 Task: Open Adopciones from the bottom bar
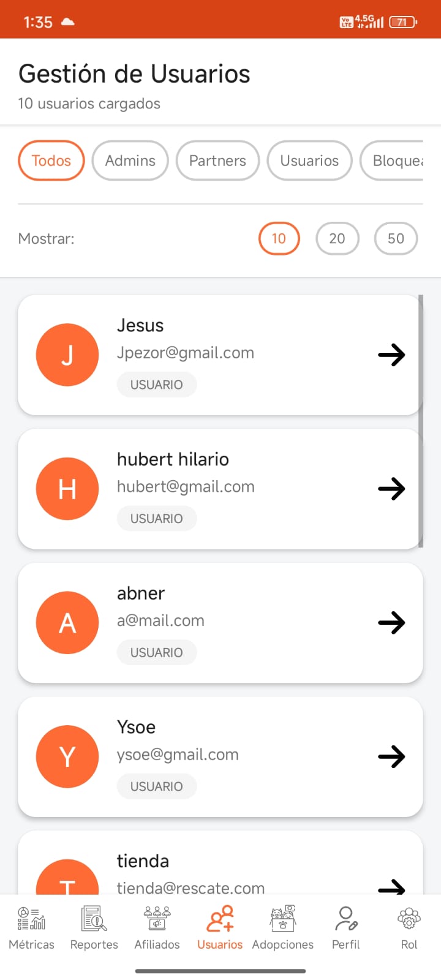[x=283, y=919]
